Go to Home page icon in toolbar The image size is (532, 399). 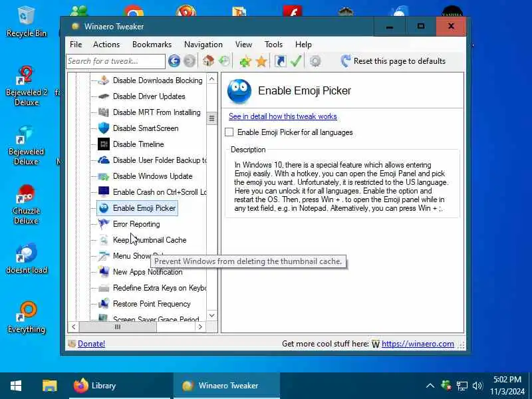(x=208, y=61)
